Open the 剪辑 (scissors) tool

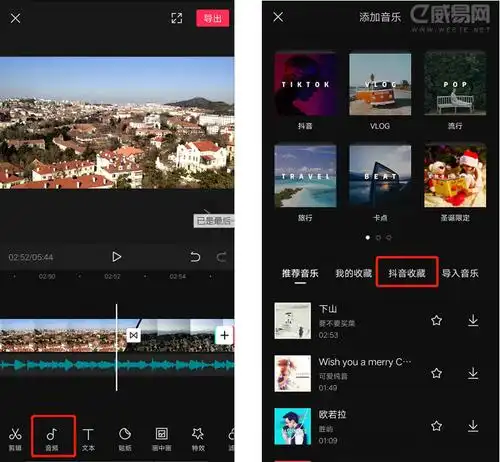pos(15,439)
